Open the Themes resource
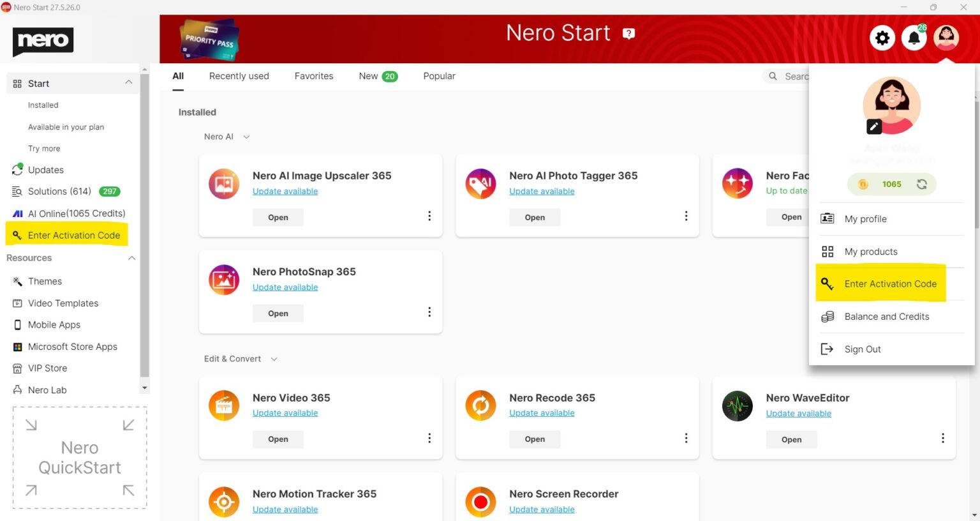 coord(45,281)
